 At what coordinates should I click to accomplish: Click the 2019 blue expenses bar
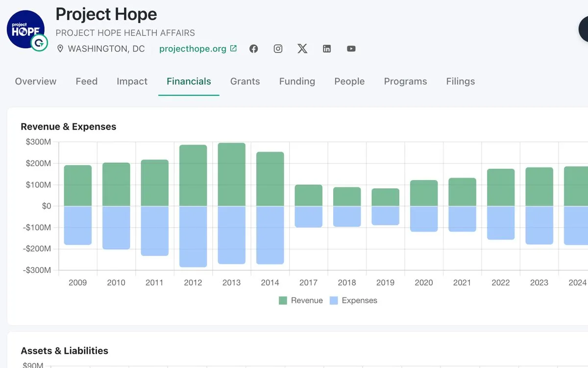tap(386, 215)
